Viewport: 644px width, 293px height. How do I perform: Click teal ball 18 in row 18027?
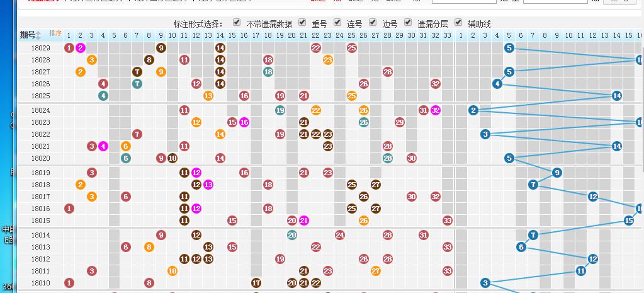click(268, 72)
